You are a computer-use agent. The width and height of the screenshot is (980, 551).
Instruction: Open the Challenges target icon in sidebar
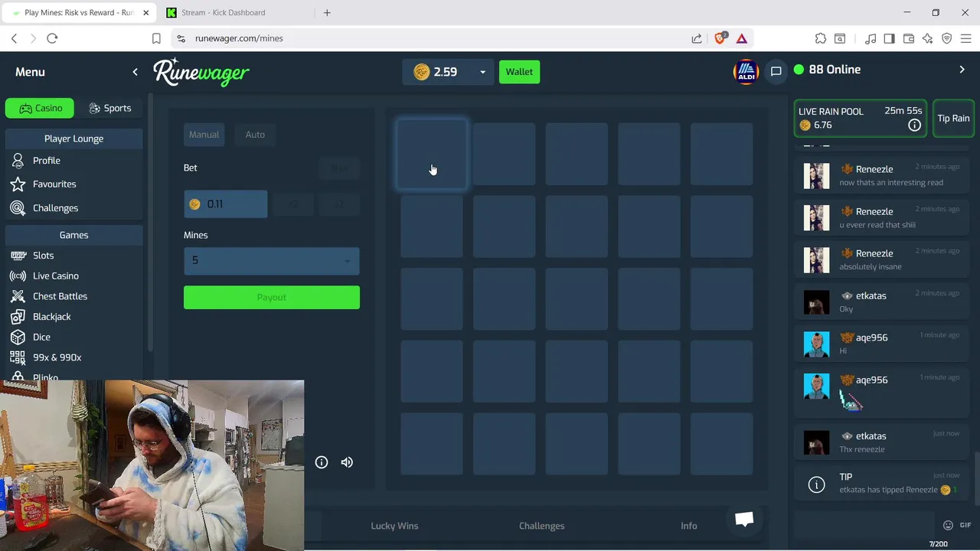tap(18, 208)
